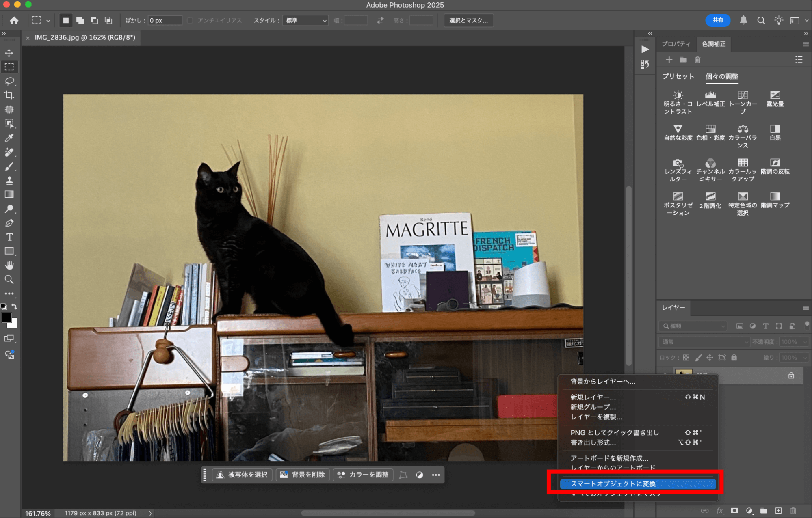The height and width of the screenshot is (518, 812).
Task: Select the Horizontal Type tool
Action: [x=9, y=237]
